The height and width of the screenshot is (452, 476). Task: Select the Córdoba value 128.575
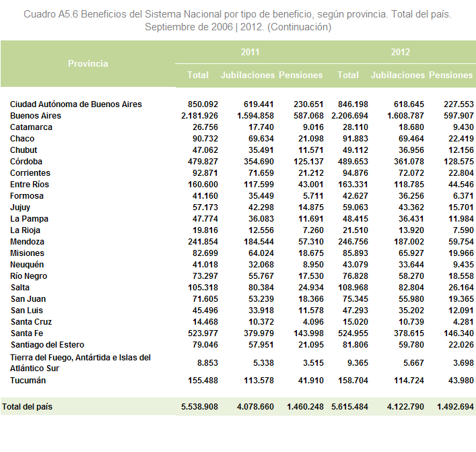click(458, 161)
